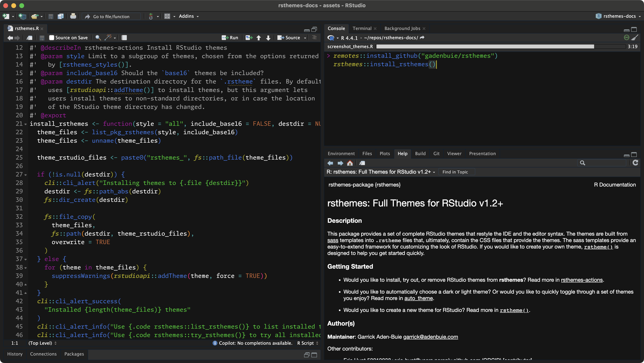Click the find/replace magnifier in editor toolbar
Screen dimensions: 644x363
[98, 37]
